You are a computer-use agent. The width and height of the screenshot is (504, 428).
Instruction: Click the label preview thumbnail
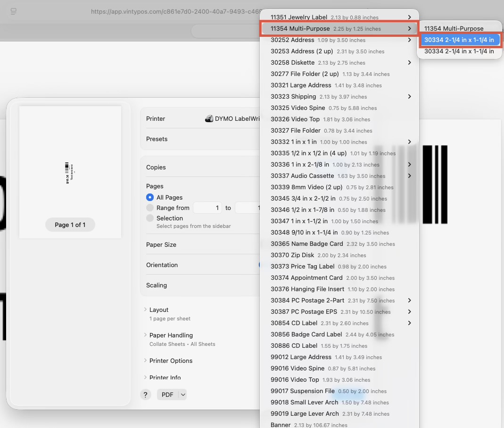pyautogui.click(x=69, y=173)
